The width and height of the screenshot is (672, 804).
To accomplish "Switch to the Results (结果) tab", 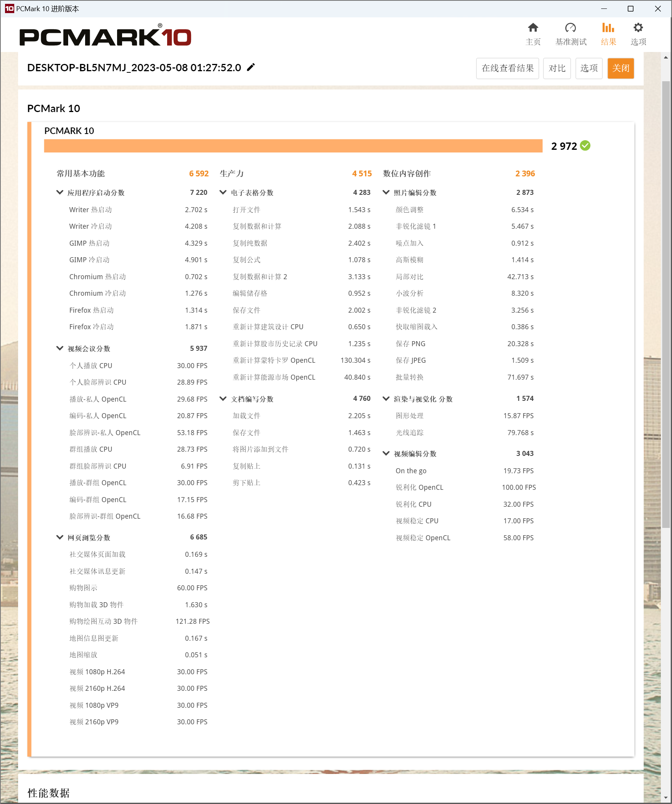I will coord(608,34).
